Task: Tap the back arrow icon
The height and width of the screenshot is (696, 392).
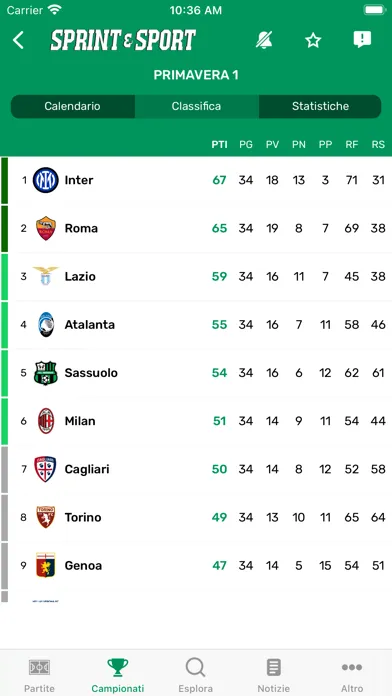Action: click(18, 40)
